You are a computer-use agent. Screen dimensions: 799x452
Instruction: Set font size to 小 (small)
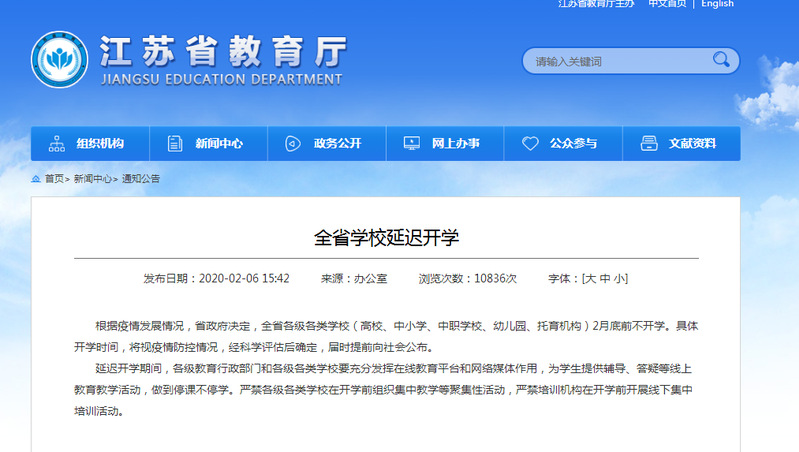tap(620, 279)
